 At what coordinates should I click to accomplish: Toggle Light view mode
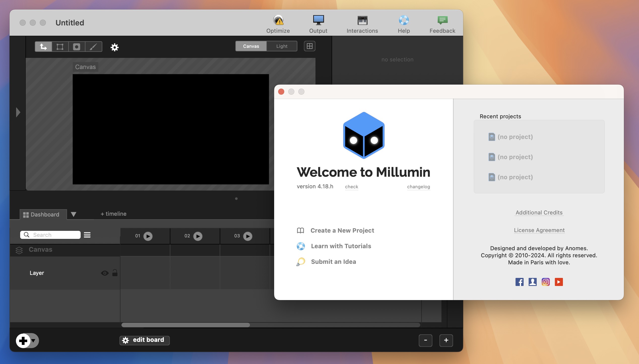[282, 46]
